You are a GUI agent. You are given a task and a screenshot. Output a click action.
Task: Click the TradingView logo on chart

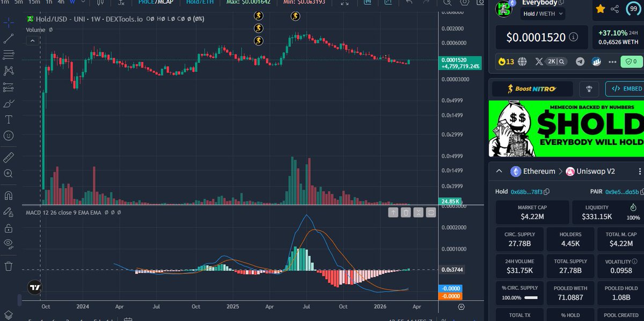35,287
